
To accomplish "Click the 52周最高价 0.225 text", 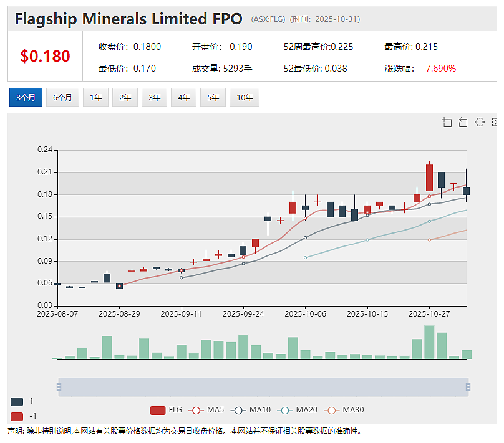I will tap(318, 47).
